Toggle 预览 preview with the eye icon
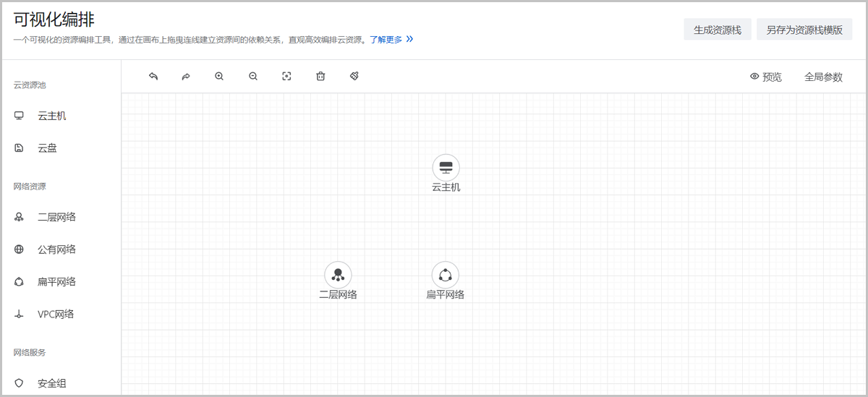868x397 pixels. tap(766, 77)
